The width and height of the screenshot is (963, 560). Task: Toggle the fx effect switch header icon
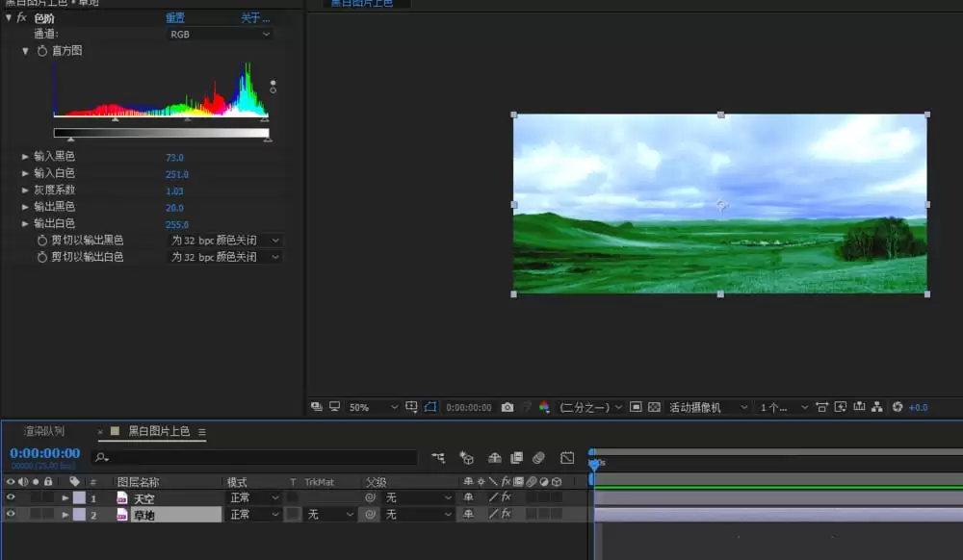507,481
